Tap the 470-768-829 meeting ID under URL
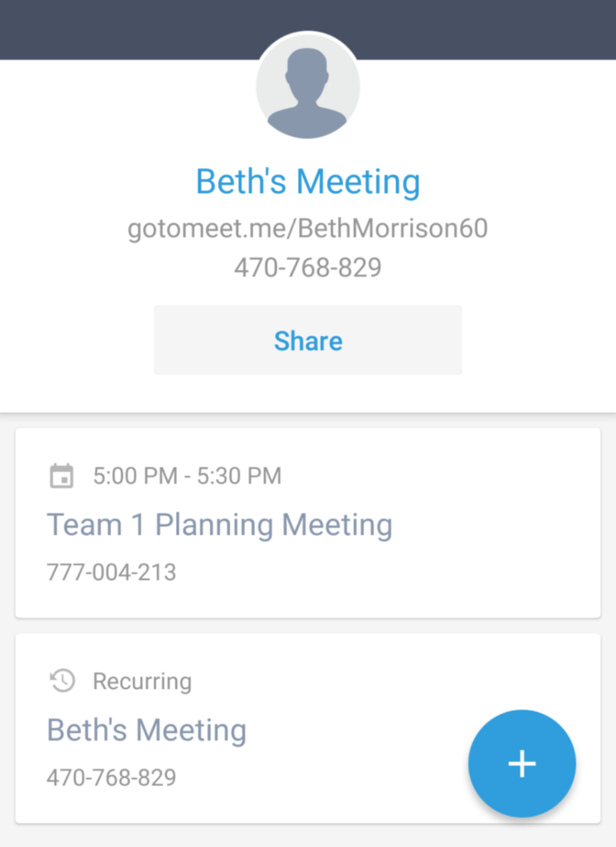The height and width of the screenshot is (847, 616). (308, 267)
